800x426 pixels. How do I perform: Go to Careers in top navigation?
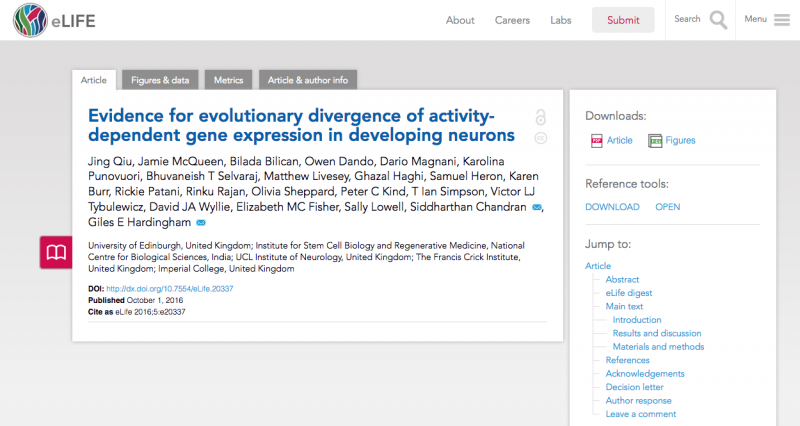[512, 20]
